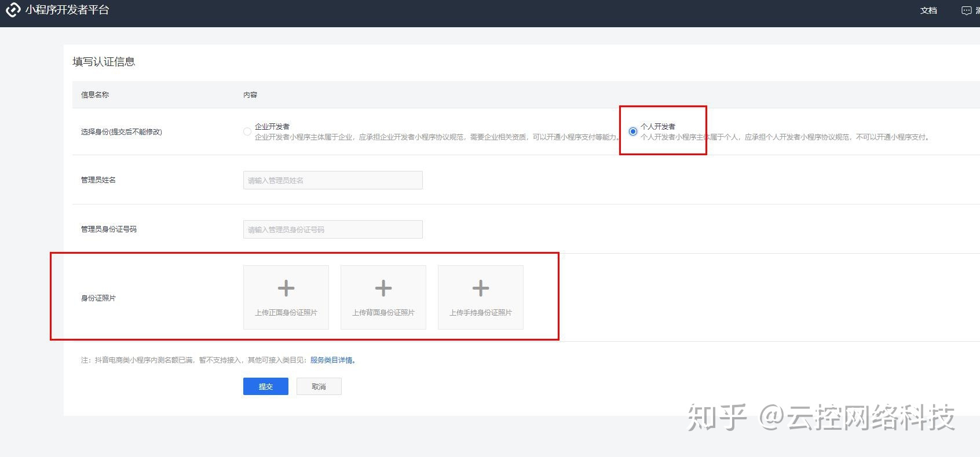Click the 上传正面身份证照片 caption

[x=286, y=313]
